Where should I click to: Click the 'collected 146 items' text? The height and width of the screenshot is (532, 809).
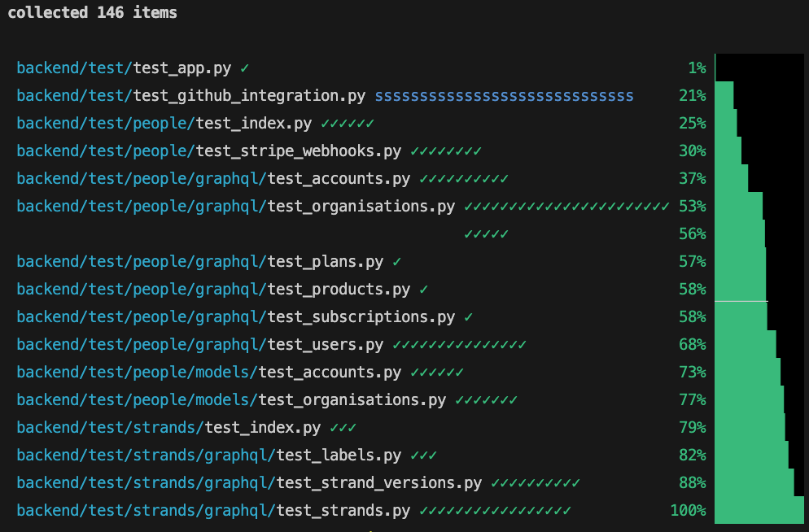(x=92, y=12)
